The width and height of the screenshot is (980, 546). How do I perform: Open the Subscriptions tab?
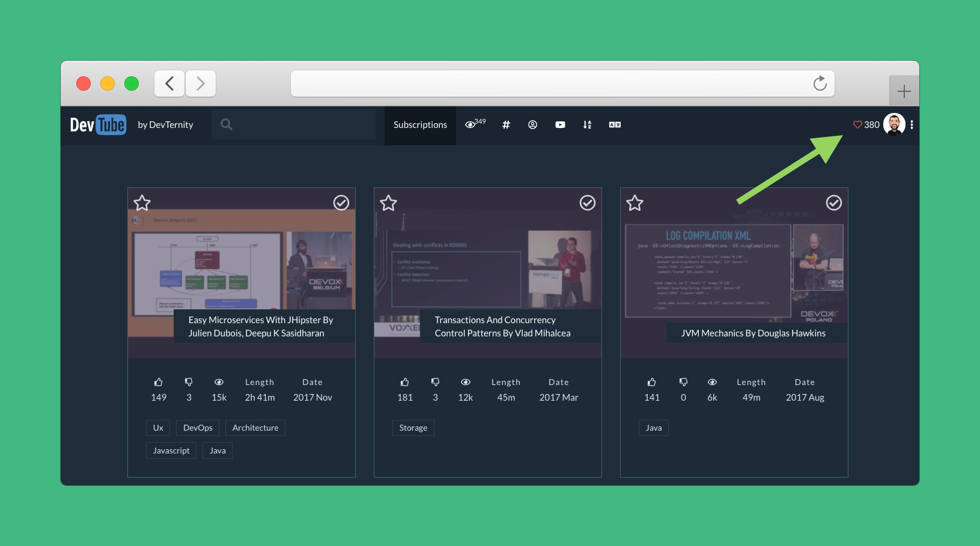[x=420, y=125]
